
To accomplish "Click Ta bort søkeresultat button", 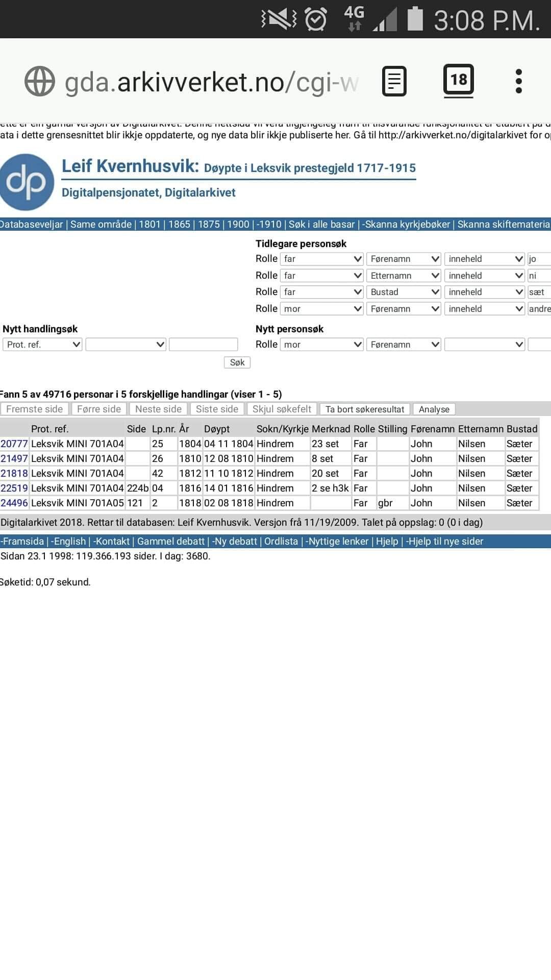I will [364, 409].
